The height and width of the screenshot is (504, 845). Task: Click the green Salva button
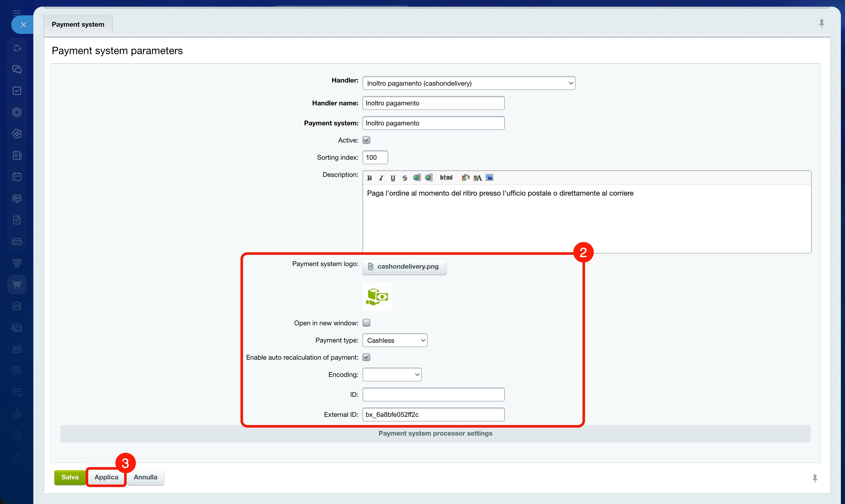point(70,477)
